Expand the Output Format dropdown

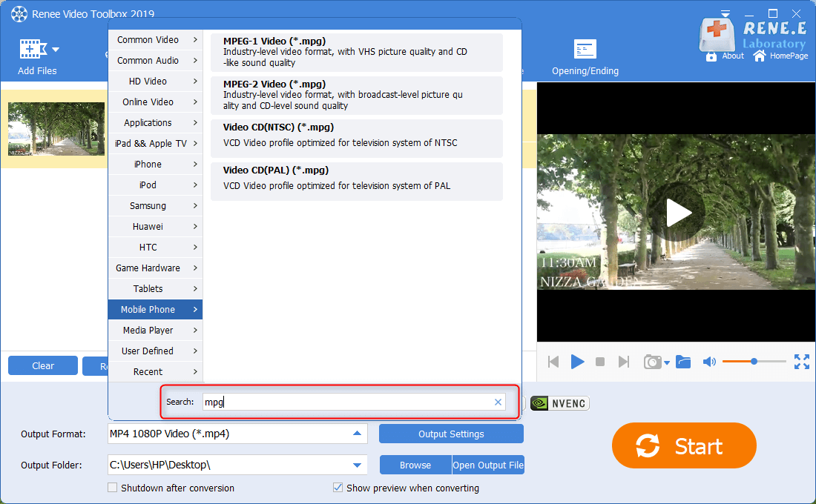pos(357,434)
